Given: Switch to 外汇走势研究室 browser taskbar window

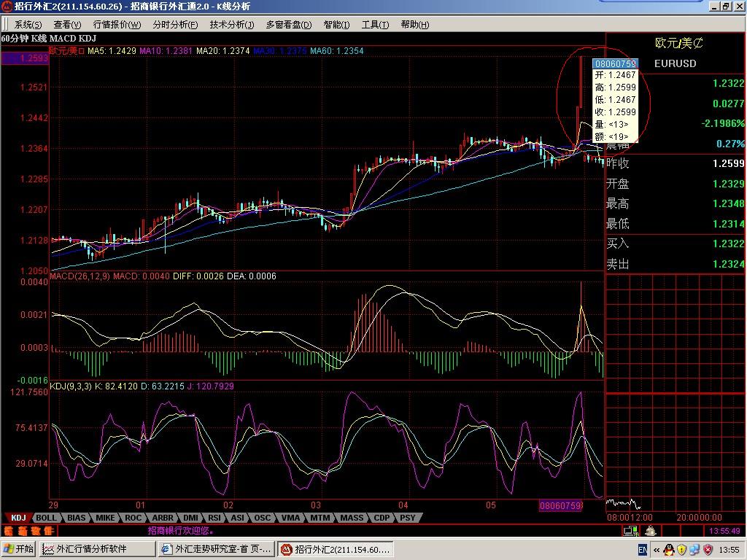Looking at the screenshot, I should 217,549.
